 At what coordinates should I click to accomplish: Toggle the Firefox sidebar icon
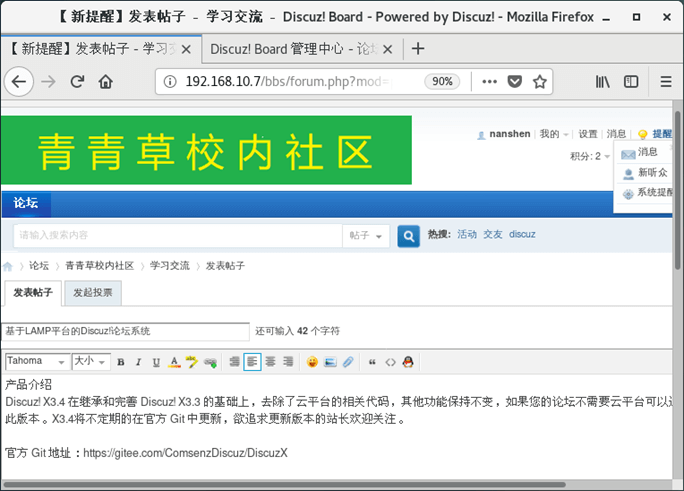[x=631, y=82]
